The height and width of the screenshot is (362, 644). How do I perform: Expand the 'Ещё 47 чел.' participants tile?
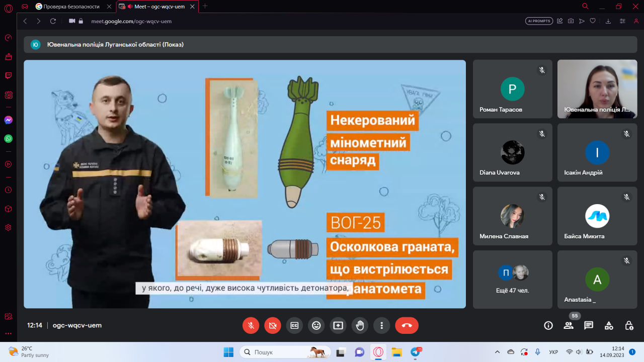(x=512, y=279)
